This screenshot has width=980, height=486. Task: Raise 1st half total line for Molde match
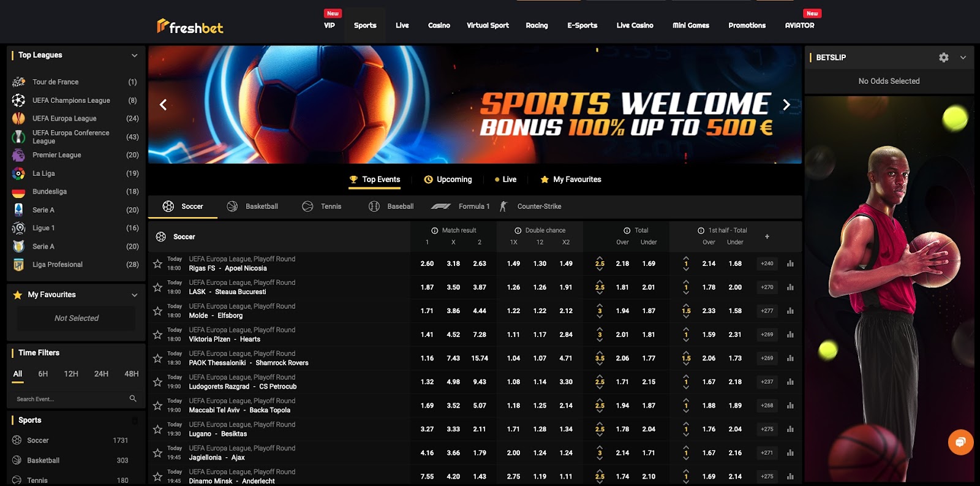click(686, 305)
